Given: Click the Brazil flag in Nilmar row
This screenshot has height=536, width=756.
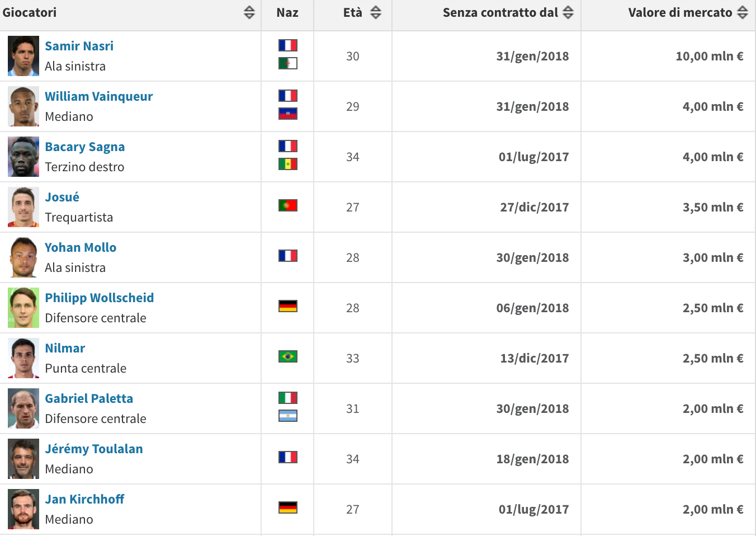Looking at the screenshot, I should pos(288,356).
